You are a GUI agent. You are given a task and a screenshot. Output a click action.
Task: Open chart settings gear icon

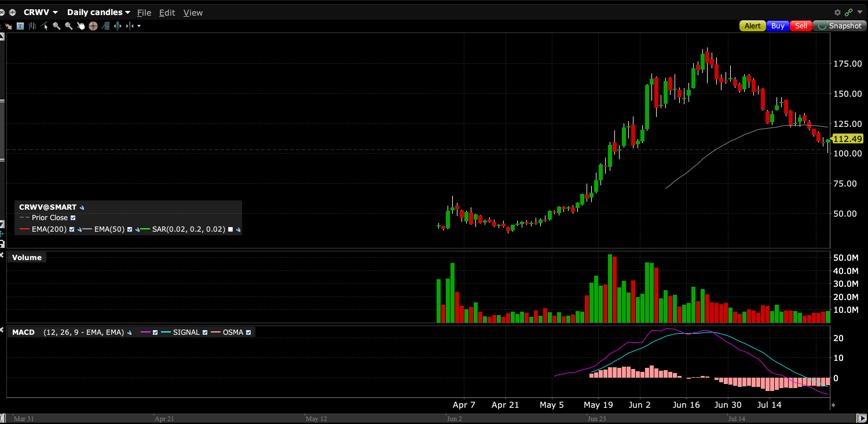tap(837, 12)
